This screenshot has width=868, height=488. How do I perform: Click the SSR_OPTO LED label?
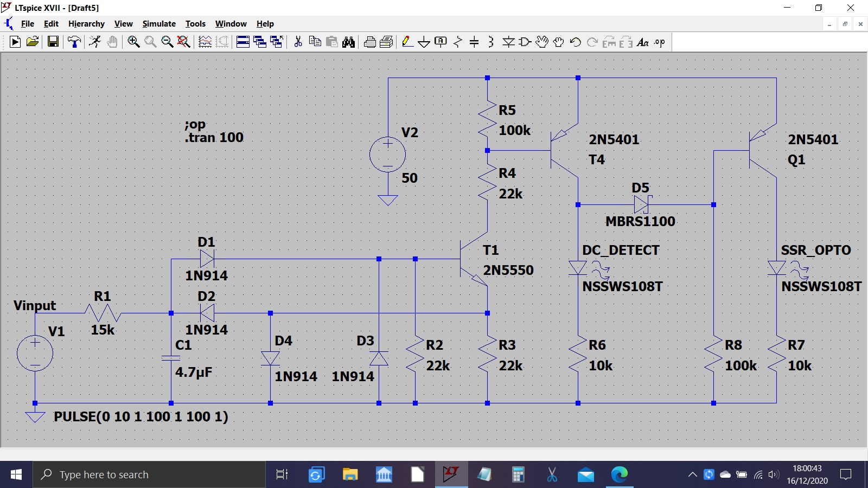pos(816,250)
